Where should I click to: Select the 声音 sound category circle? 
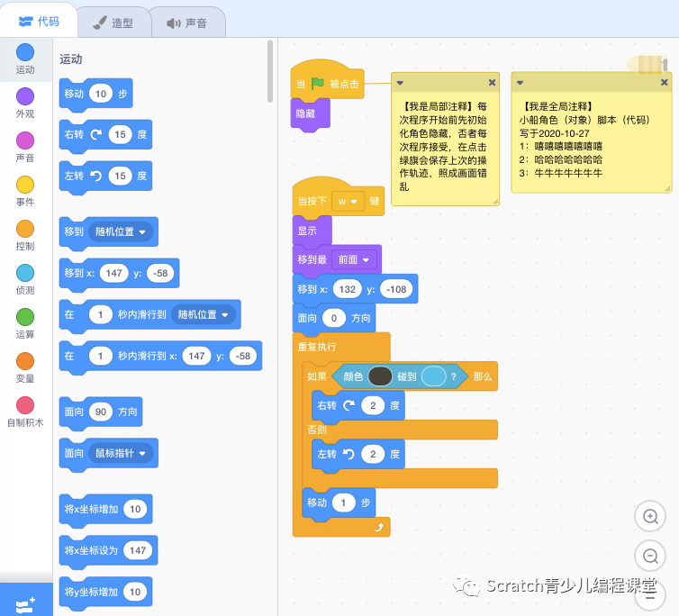point(25,140)
